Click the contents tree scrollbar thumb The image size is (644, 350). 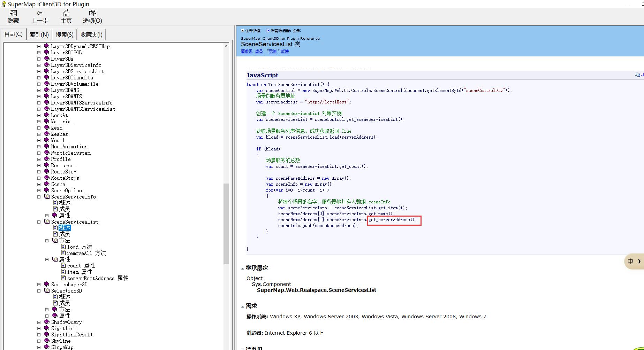pos(226,224)
